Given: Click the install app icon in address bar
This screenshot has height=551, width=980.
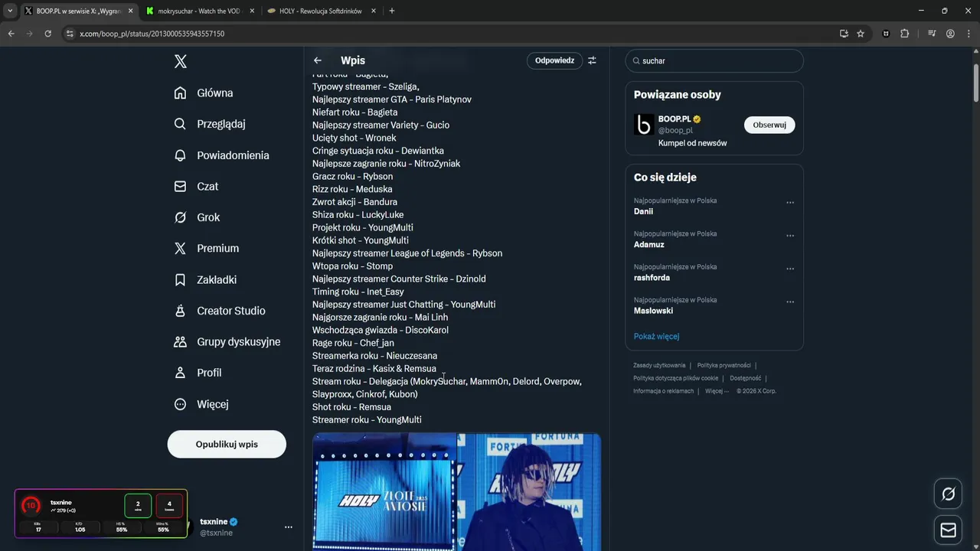Looking at the screenshot, I should click(844, 34).
